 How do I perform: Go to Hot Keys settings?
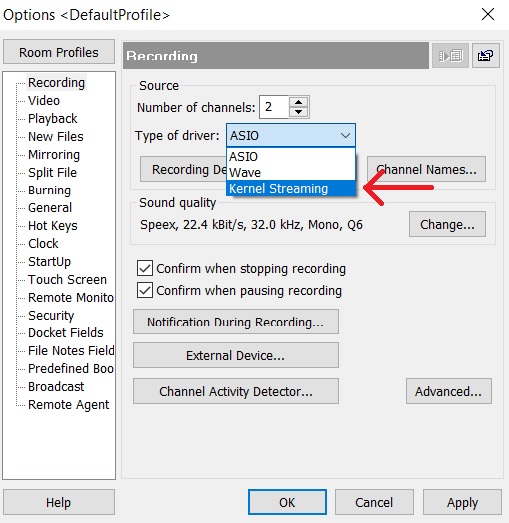point(53,225)
